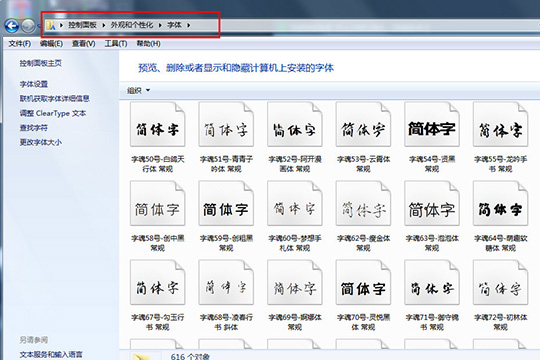Select the 字魂62号-瘦金体 font icon
Viewport: 540px width, 360px height.
pyautogui.click(x=363, y=204)
